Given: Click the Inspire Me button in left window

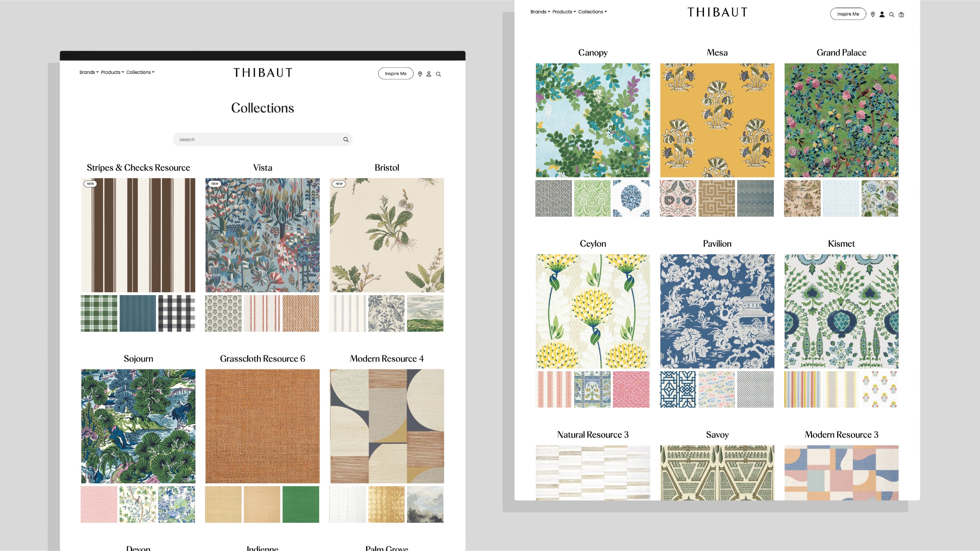Looking at the screenshot, I should coord(396,73).
